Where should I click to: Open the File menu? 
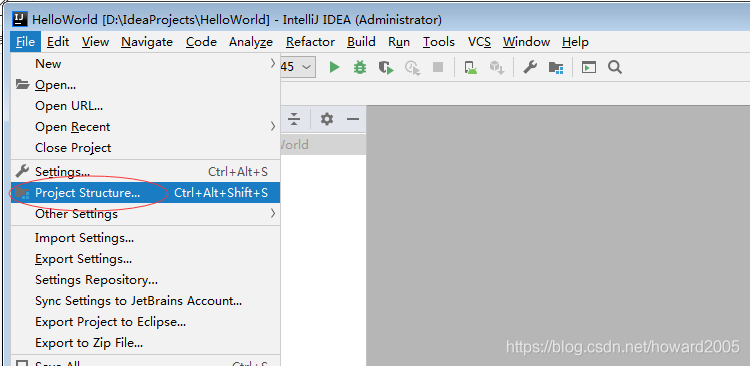[25, 42]
